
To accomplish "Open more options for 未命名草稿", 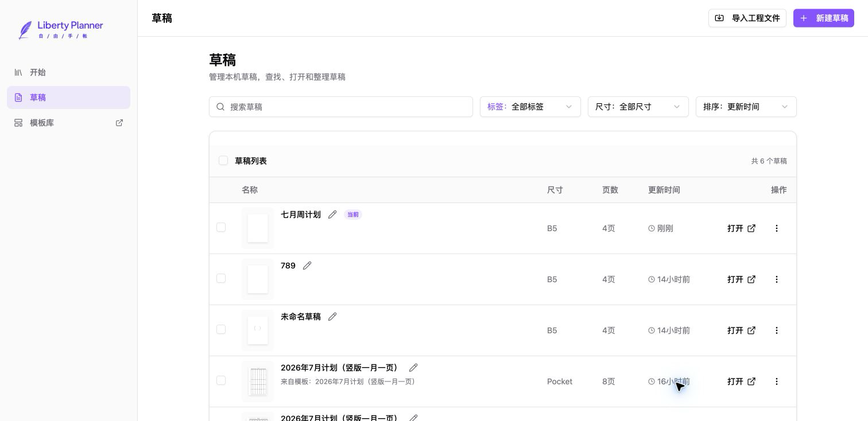I will tap(777, 330).
